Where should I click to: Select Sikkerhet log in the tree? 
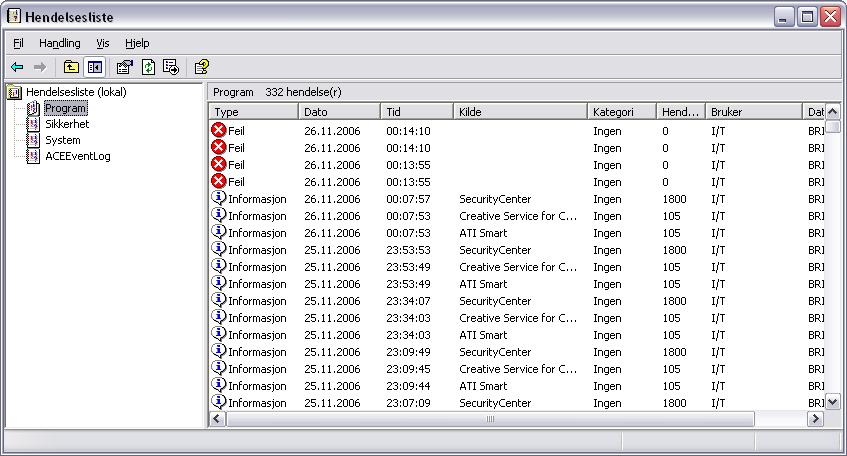tap(67, 124)
